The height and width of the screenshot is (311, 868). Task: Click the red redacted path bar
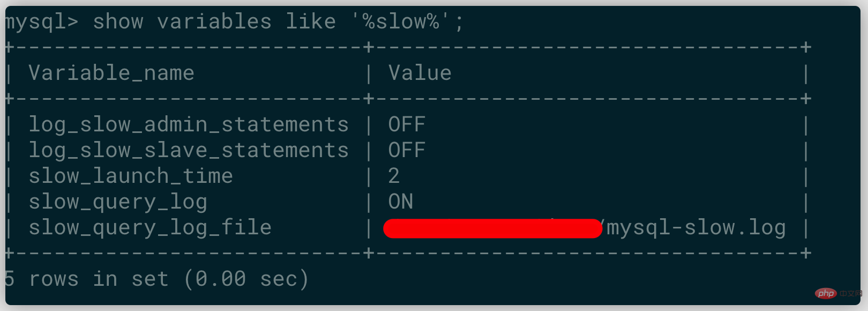pos(493,228)
